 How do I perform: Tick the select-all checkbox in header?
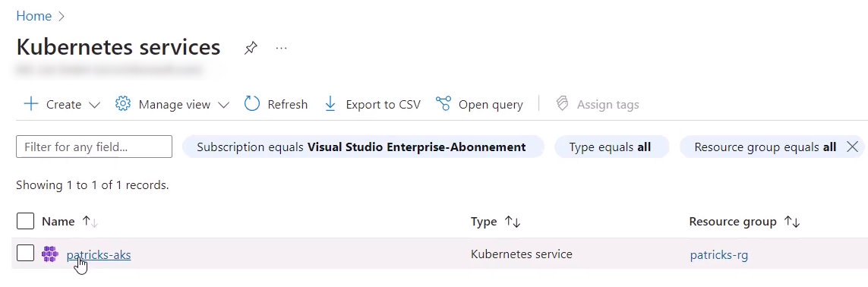[x=26, y=221]
